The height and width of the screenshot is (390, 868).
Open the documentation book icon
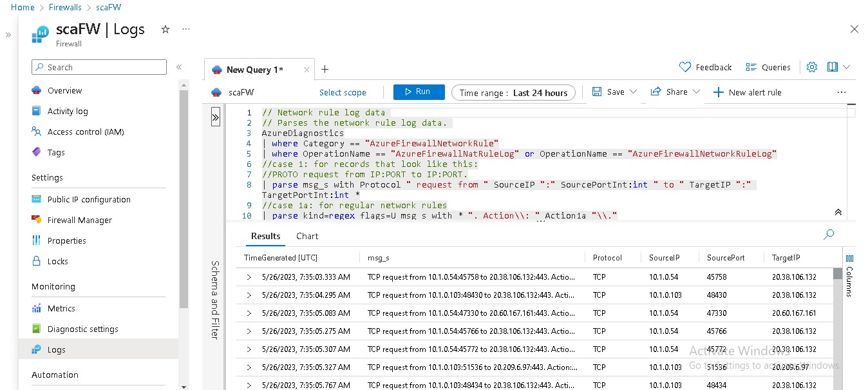pyautogui.click(x=833, y=67)
